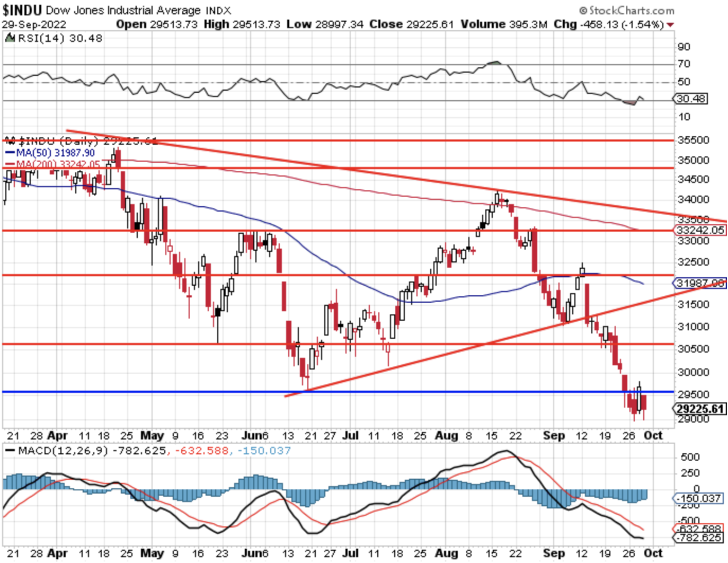This screenshot has height=563, width=728.
Task: Click the boxed -150.037 histogram axis tag
Action: click(x=698, y=498)
